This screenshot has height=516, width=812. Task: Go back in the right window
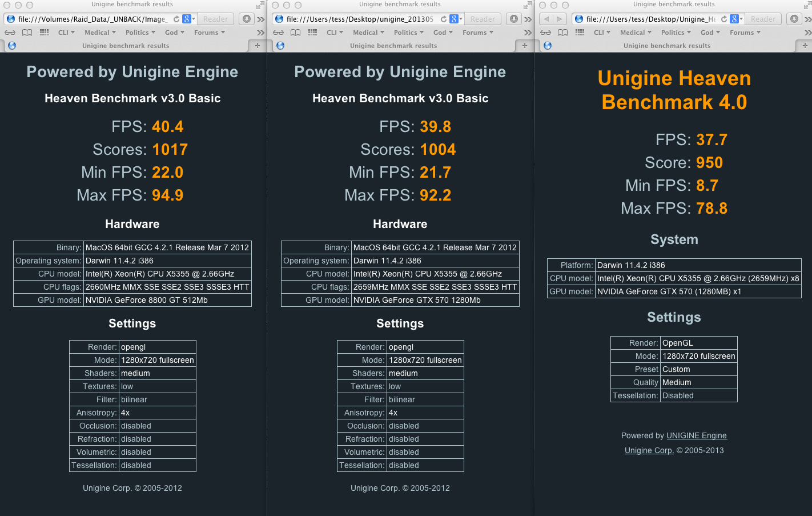coord(546,19)
